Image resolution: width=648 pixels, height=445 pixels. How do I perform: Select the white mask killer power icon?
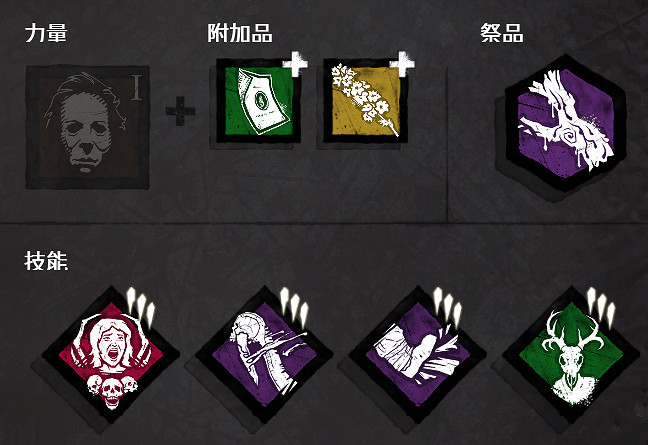[88, 127]
